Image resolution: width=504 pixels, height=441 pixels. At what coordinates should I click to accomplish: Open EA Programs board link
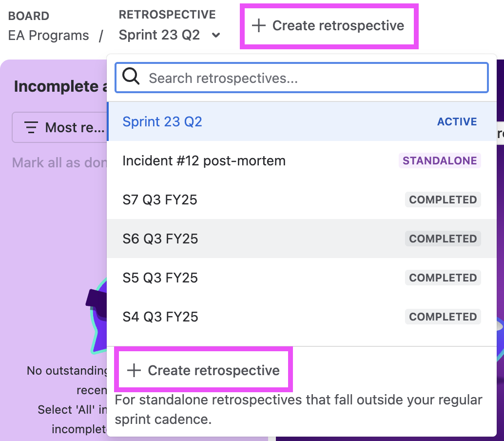click(49, 36)
